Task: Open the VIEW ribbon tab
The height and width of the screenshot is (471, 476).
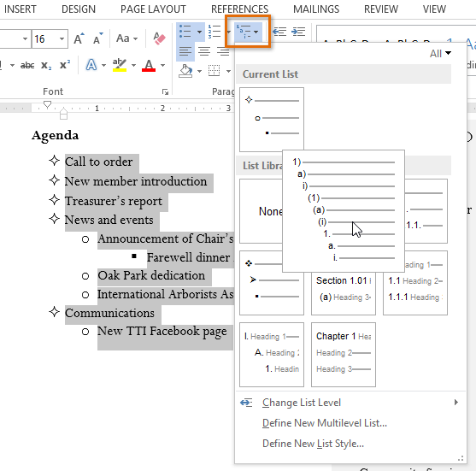Action: pos(434,9)
